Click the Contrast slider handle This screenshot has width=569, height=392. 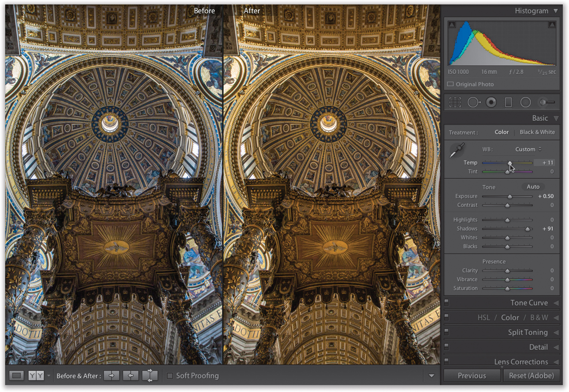pyautogui.click(x=508, y=205)
